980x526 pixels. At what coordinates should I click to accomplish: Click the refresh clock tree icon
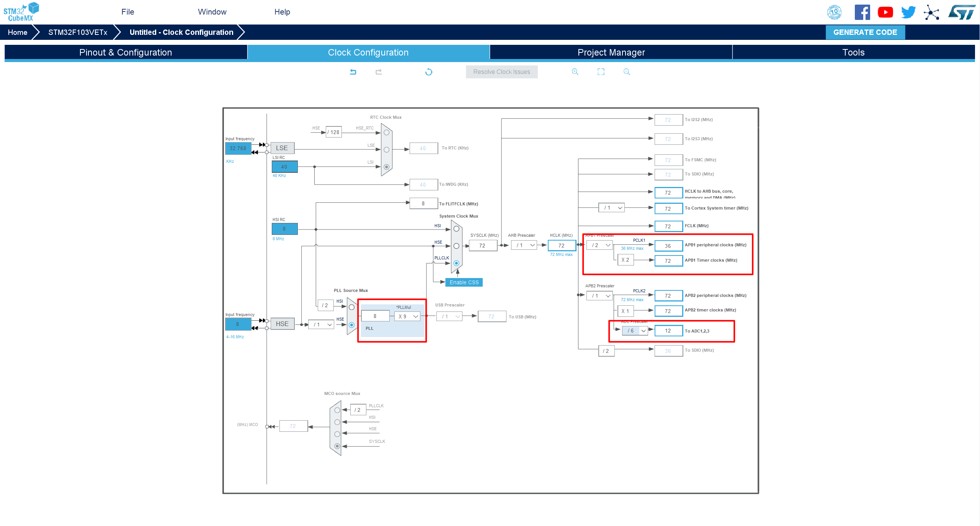(x=429, y=72)
